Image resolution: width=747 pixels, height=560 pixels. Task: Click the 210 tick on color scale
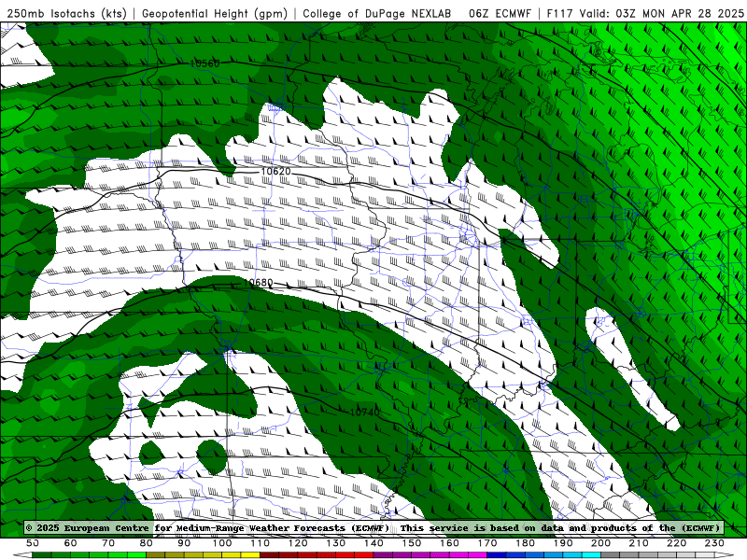pos(639,543)
